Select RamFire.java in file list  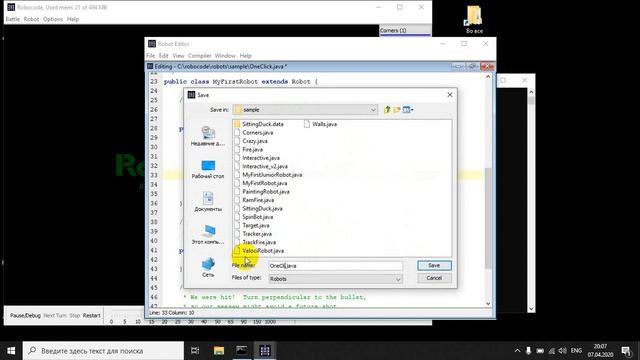pos(254,200)
